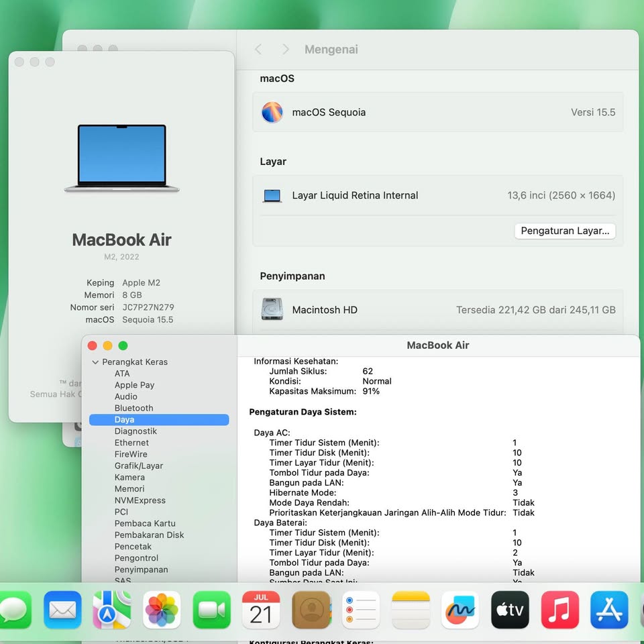Viewport: 644px width, 644px height.
Task: Select Kamera in hardware list
Action: pyautogui.click(x=129, y=477)
